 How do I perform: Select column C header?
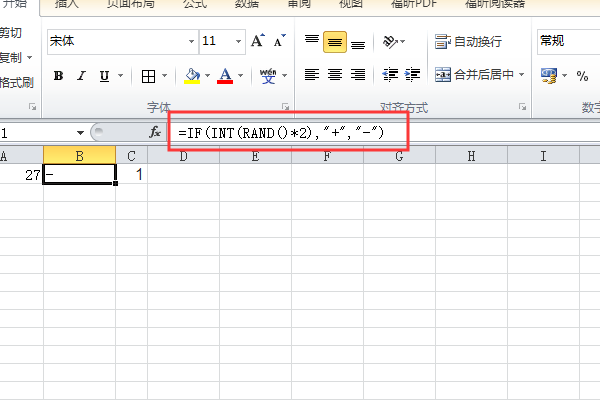131,155
